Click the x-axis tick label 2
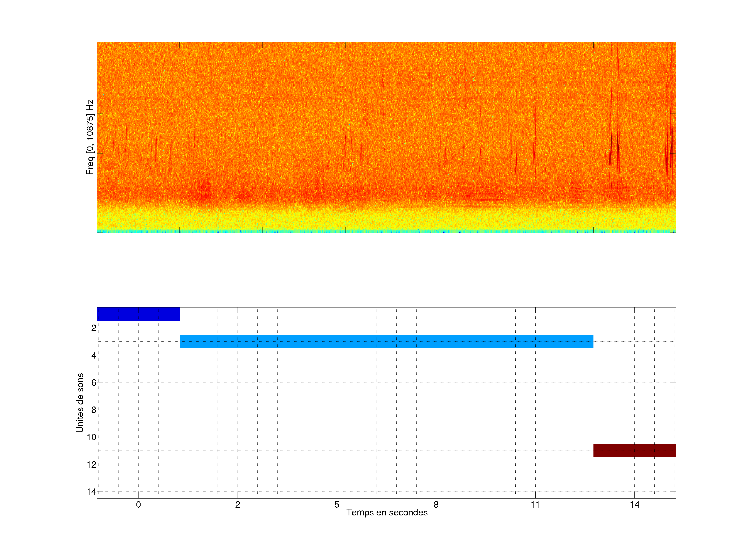 [237, 505]
